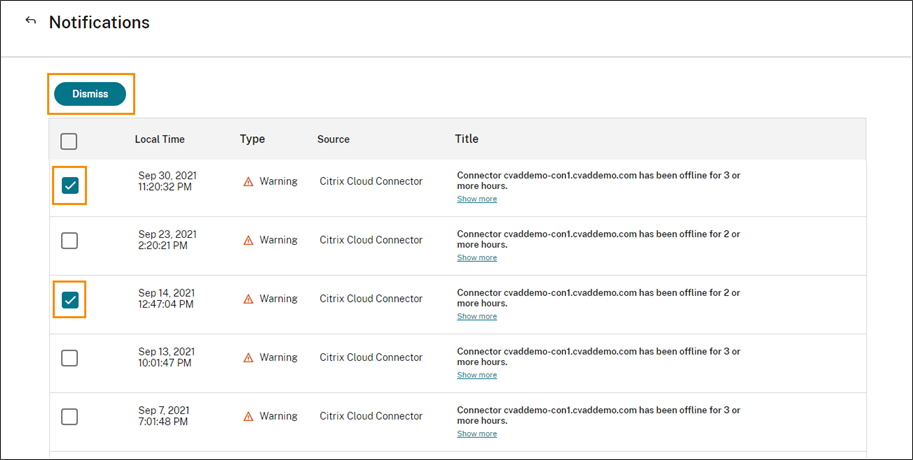This screenshot has height=460, width=913.
Task: Click the Type column header
Action: point(252,139)
